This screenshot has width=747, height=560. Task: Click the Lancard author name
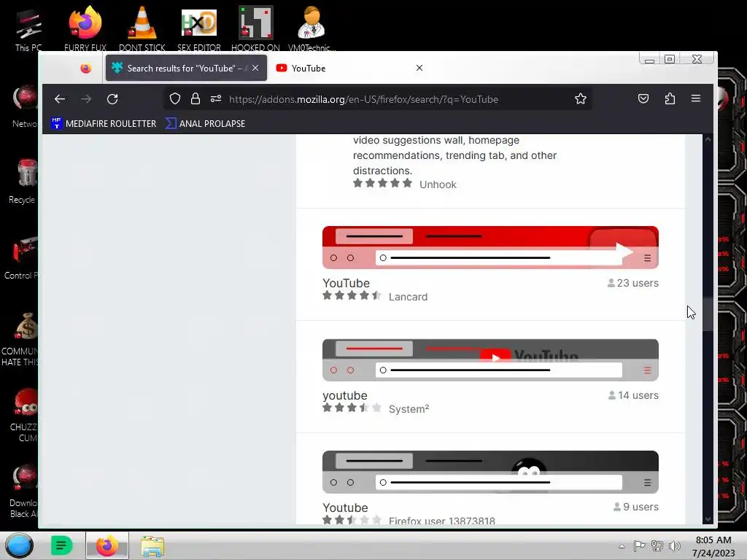pyautogui.click(x=409, y=297)
